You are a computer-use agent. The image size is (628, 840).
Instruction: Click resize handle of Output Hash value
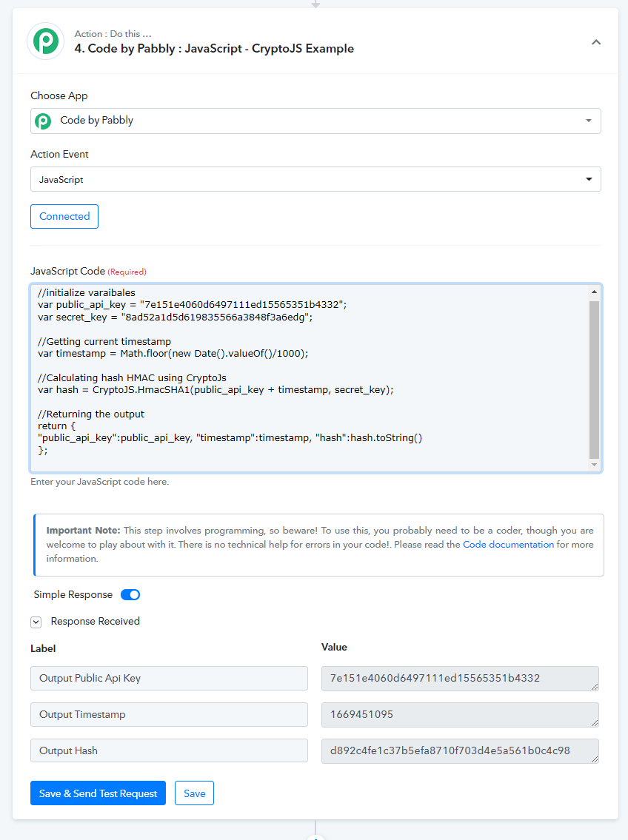pyautogui.click(x=594, y=759)
